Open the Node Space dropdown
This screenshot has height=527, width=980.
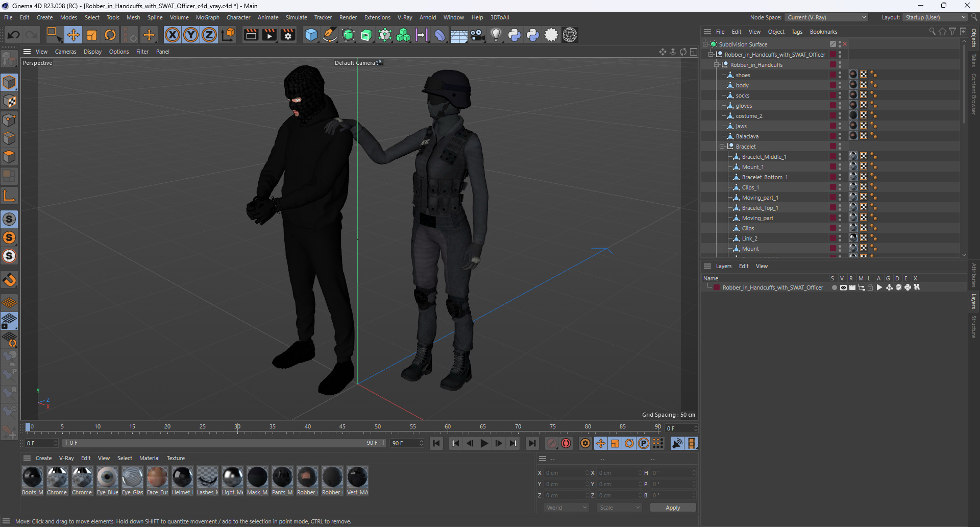[826, 17]
